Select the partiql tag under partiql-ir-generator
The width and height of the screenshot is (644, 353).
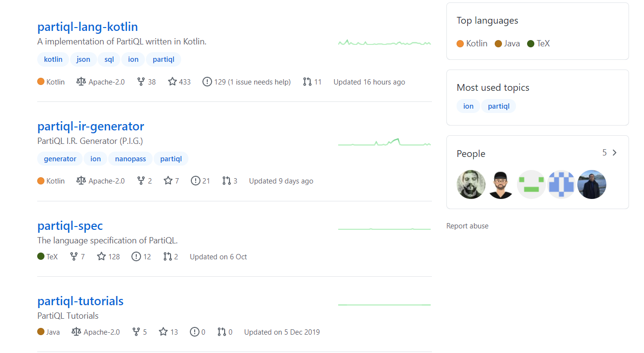[x=171, y=159]
